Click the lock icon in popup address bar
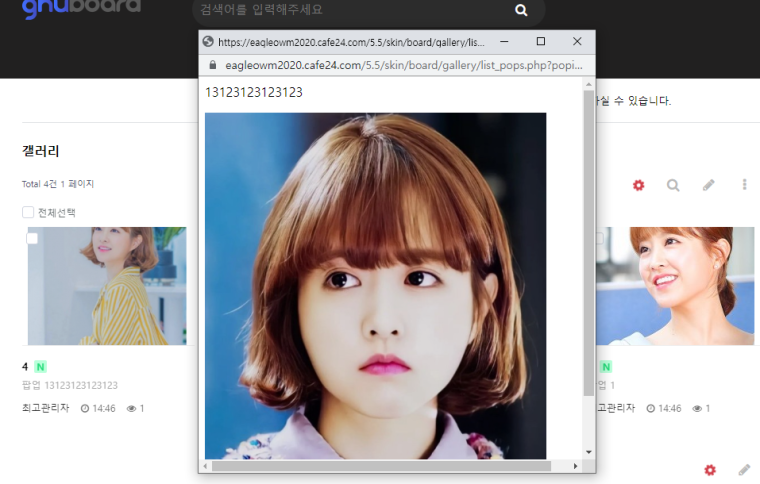This screenshot has height=484, width=760. pos(211,65)
